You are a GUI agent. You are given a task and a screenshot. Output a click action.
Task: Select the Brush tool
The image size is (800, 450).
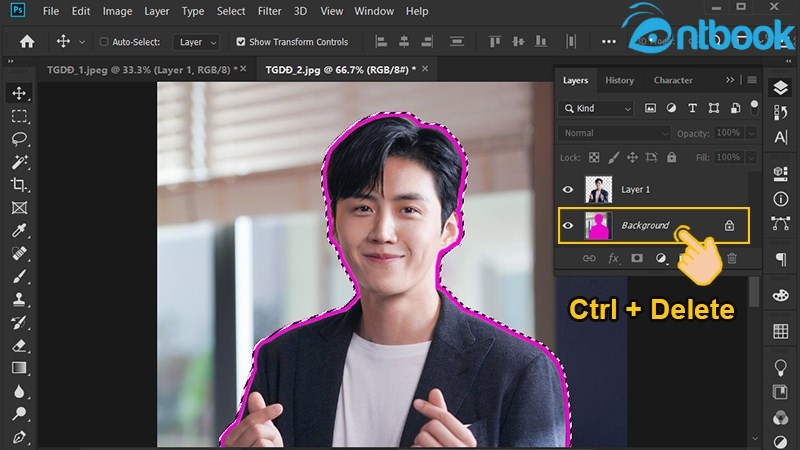[19, 277]
